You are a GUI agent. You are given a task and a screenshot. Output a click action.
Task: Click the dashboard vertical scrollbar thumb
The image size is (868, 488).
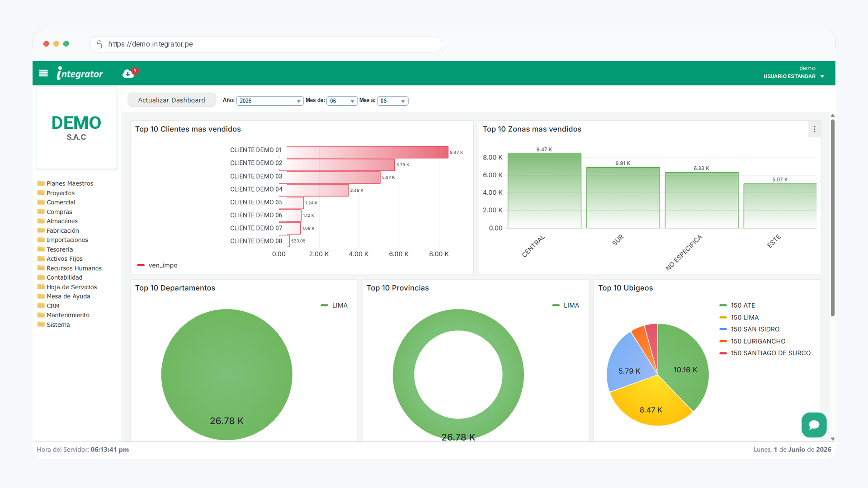tap(832, 218)
